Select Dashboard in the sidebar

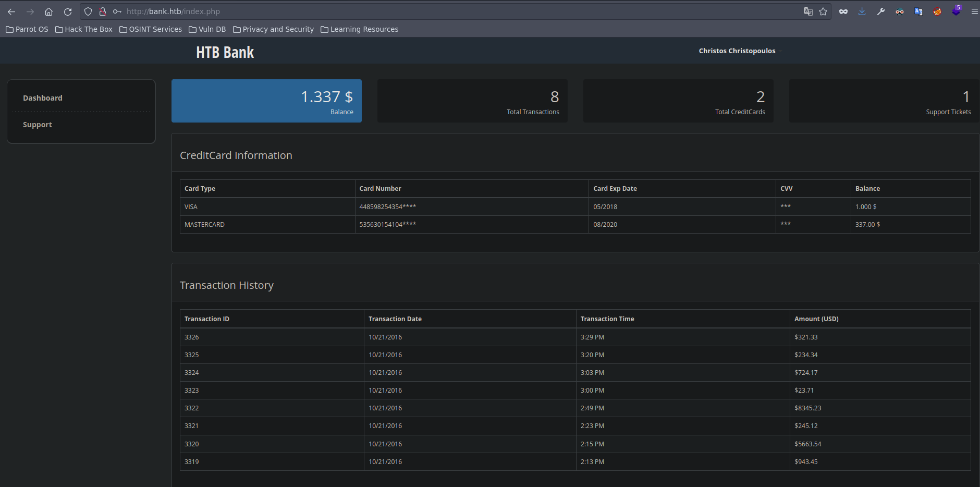pos(43,98)
